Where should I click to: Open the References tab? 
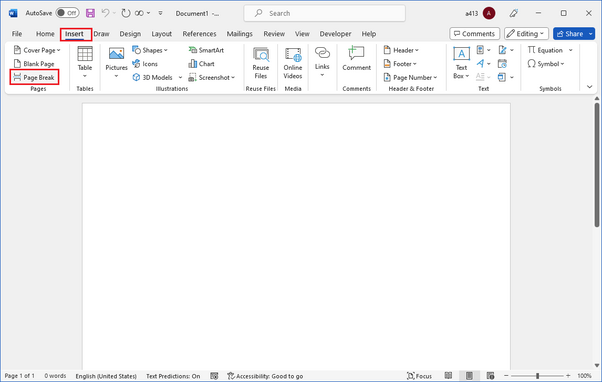click(x=199, y=34)
